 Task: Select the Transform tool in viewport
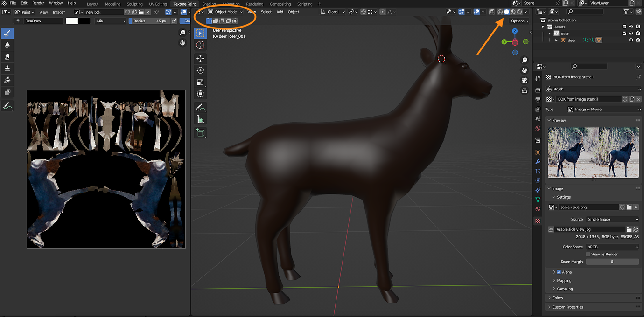click(x=200, y=94)
